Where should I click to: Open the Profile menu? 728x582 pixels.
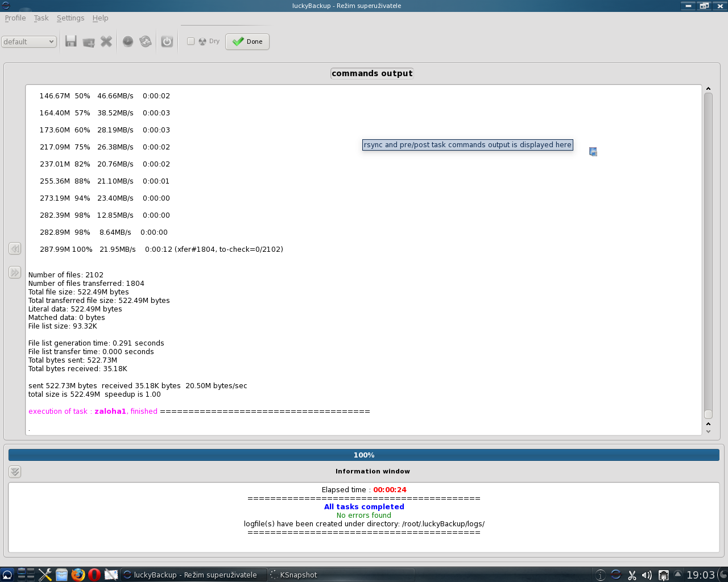[15, 18]
